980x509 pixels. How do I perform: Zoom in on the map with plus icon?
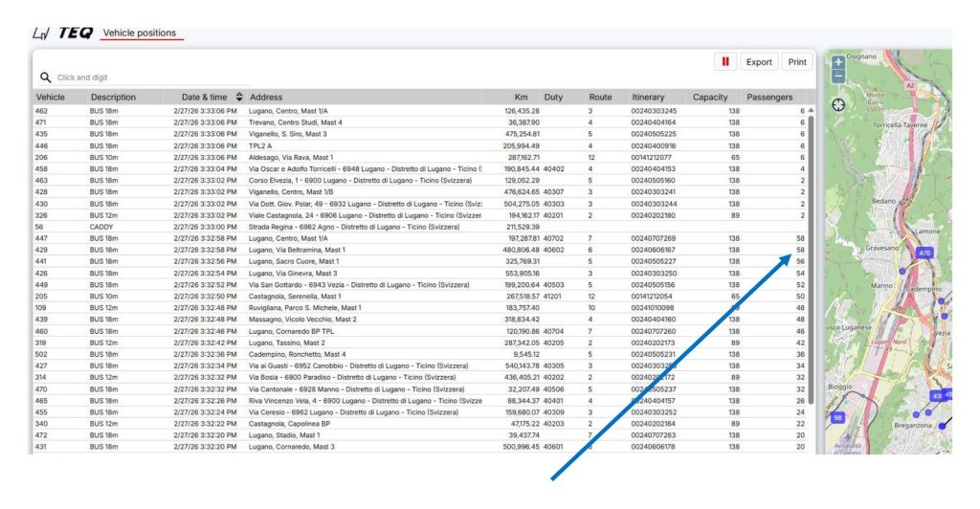click(x=838, y=62)
